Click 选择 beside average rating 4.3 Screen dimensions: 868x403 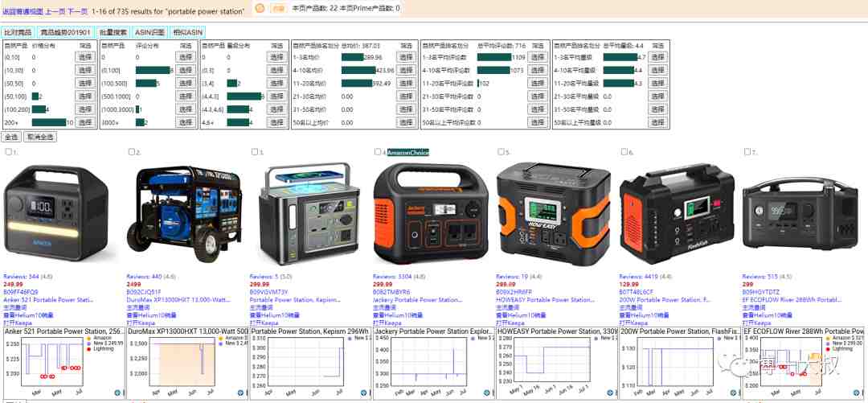click(x=657, y=83)
